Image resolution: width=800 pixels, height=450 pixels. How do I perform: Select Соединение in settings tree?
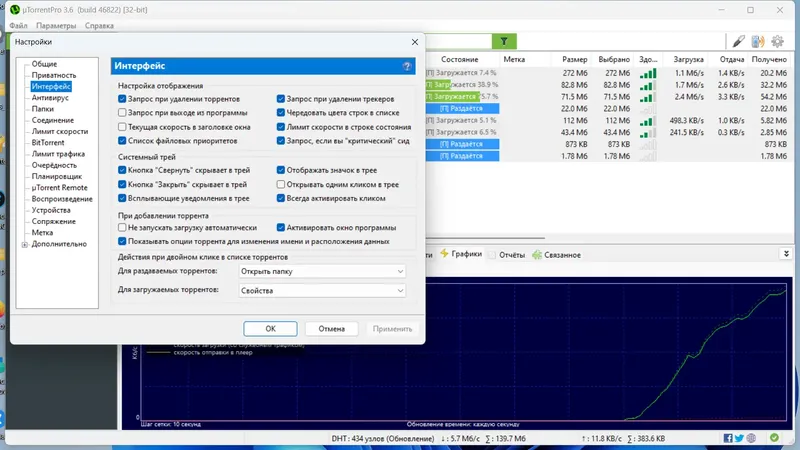[x=53, y=120]
